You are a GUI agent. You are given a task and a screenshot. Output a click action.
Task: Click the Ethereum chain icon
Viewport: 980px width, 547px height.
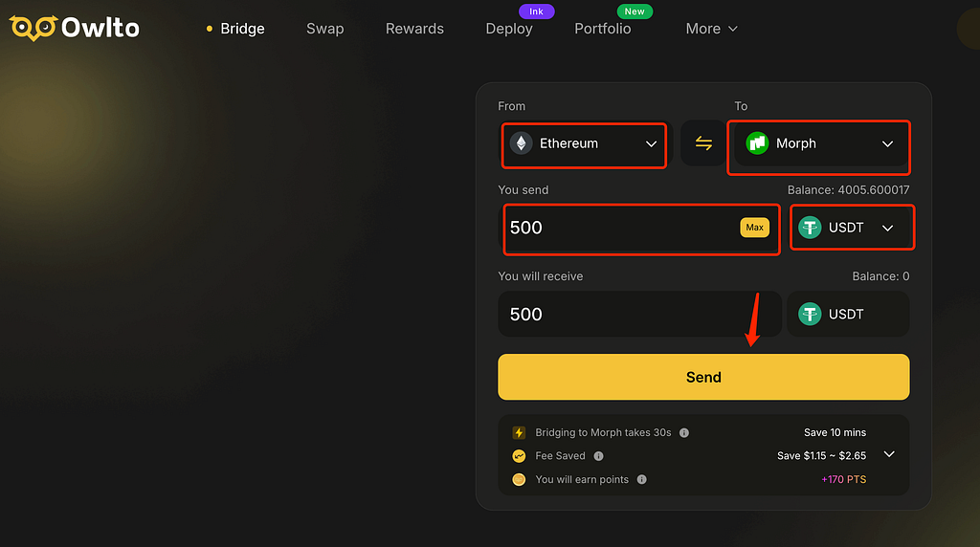522,143
